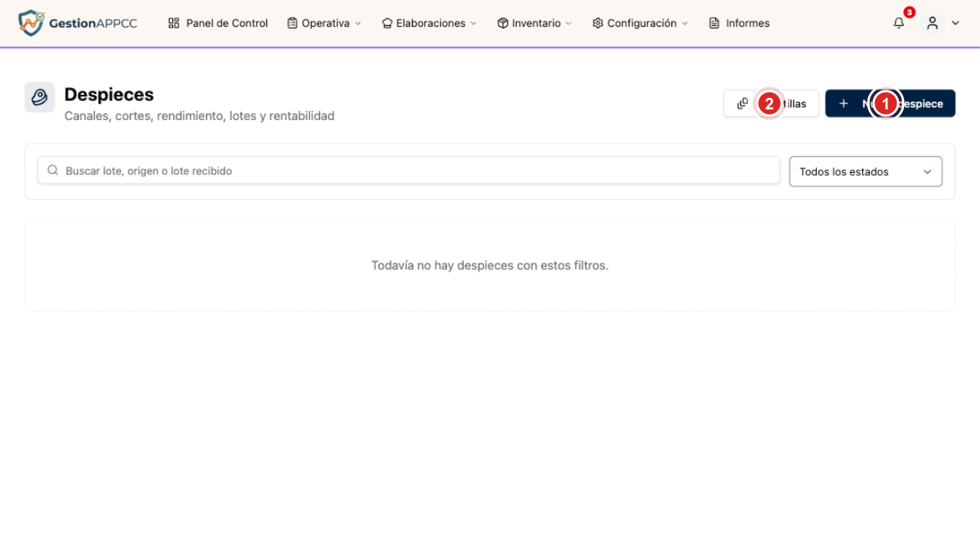The image size is (980, 551).
Task: Click the Configuración gear icon
Action: point(598,23)
